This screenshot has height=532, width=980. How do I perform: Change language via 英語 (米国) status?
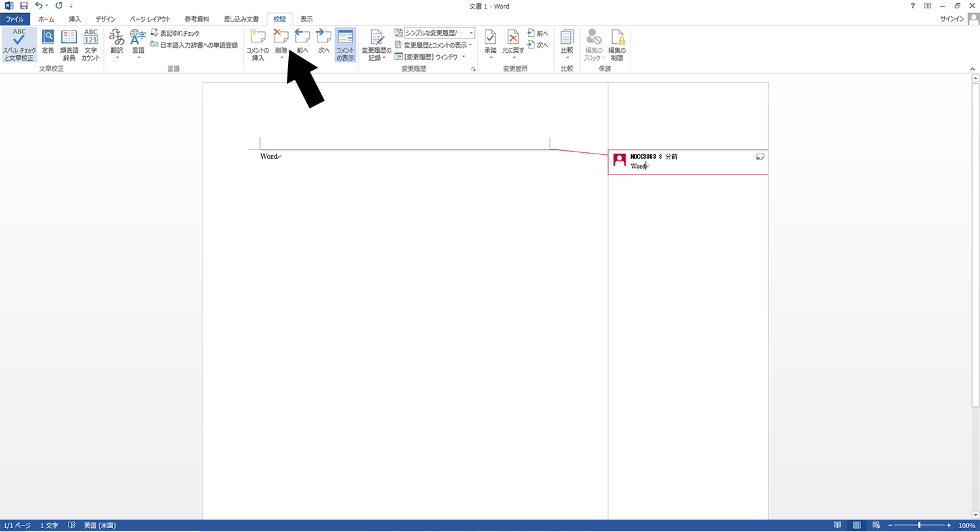click(99, 525)
